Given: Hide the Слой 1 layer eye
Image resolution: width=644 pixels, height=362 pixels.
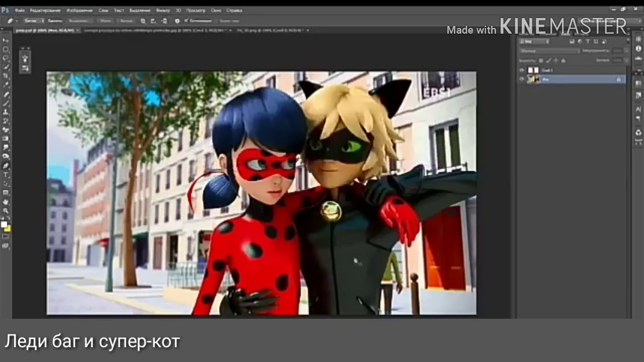Looking at the screenshot, I should pos(522,70).
